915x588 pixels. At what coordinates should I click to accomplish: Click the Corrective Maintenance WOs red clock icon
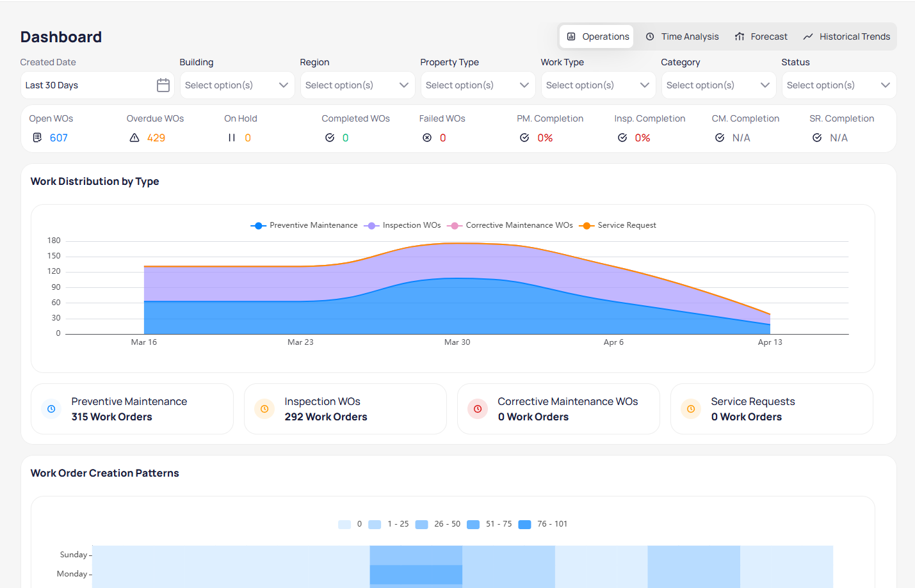pyautogui.click(x=478, y=409)
